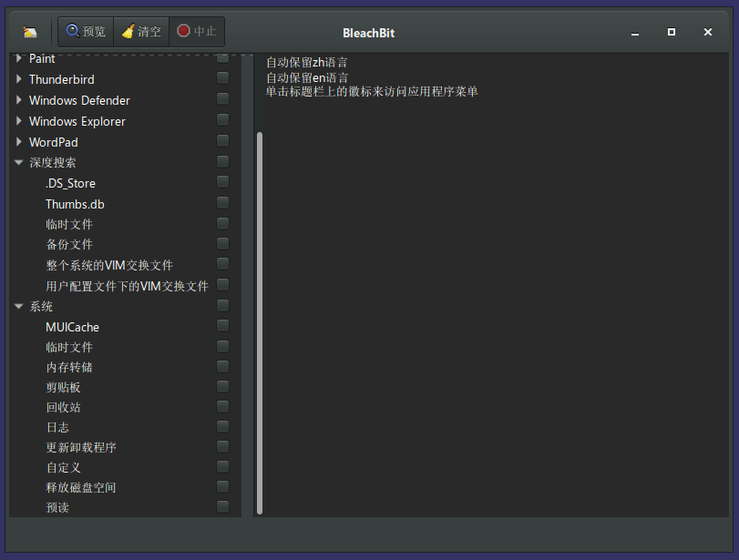Click the 单击标题栏上的徽标 message line
This screenshot has width=739, height=560.
372,92
